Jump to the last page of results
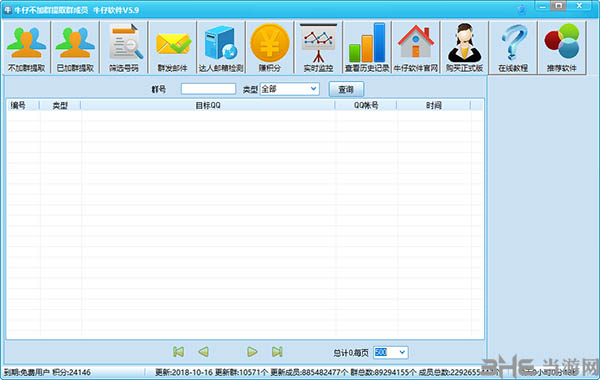Screen dimensions: 600x380 pos(277,352)
